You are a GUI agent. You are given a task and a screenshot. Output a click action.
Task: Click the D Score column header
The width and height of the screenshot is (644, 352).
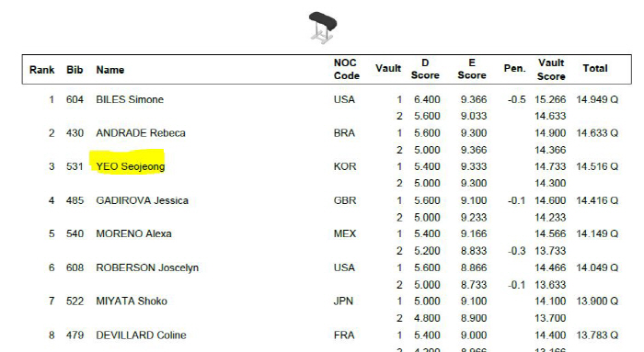[425, 69]
